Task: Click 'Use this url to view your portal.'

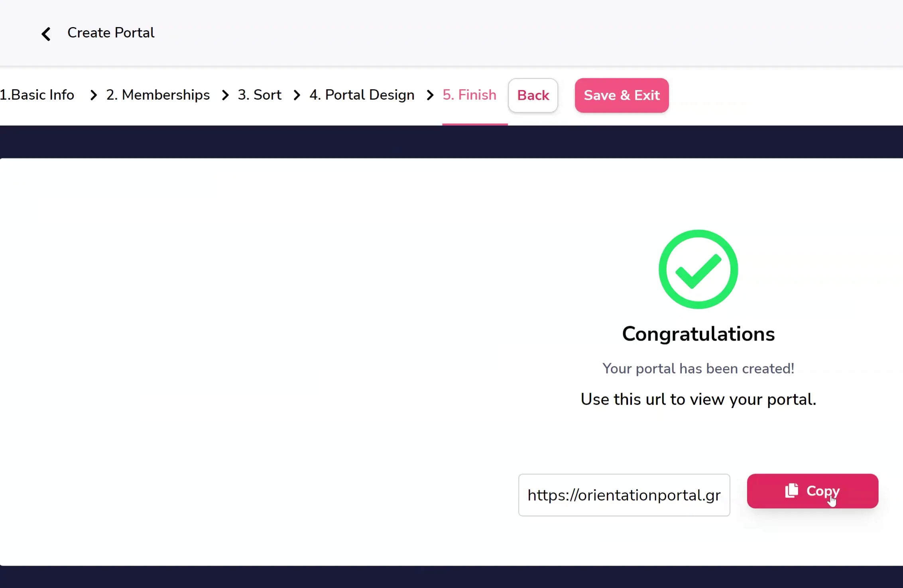Action: coord(698,399)
